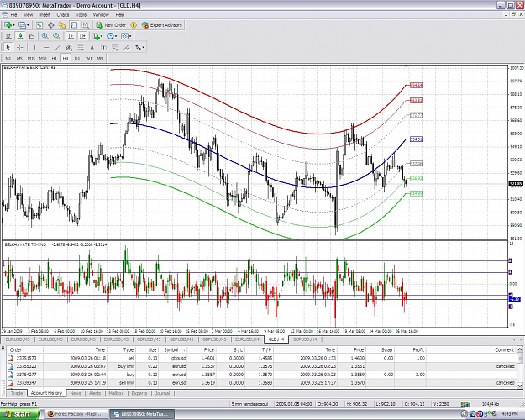Image resolution: width=525 pixels, height=420 pixels.
Task: Click the Expert Advisors button
Action: pos(162,25)
